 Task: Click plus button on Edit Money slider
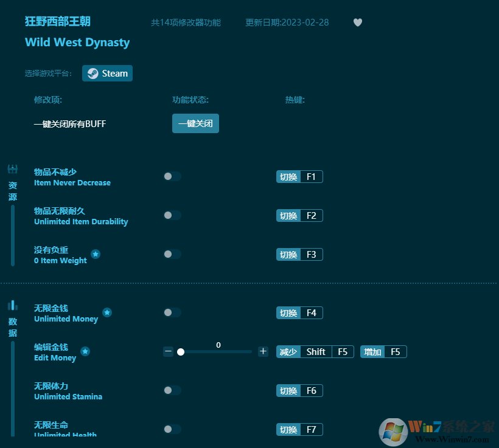263,351
